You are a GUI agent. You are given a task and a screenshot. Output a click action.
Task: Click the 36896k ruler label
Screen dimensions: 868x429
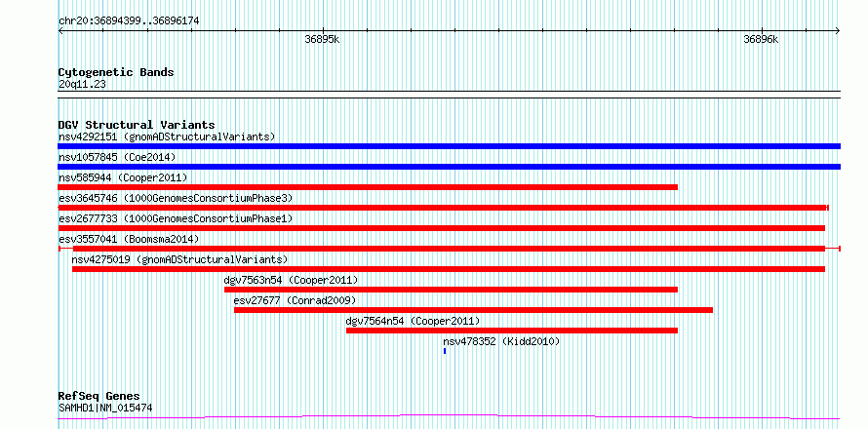761,39
